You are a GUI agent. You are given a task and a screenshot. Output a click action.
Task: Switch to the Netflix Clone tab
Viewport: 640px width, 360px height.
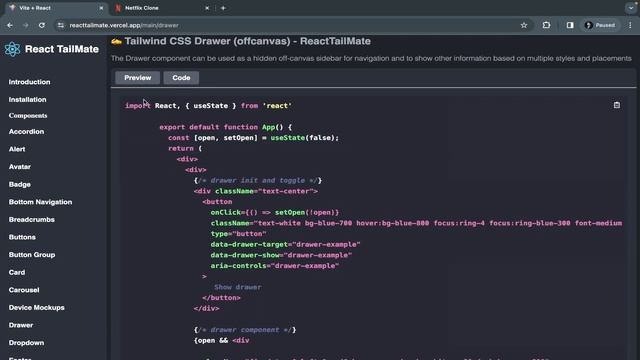(161, 8)
